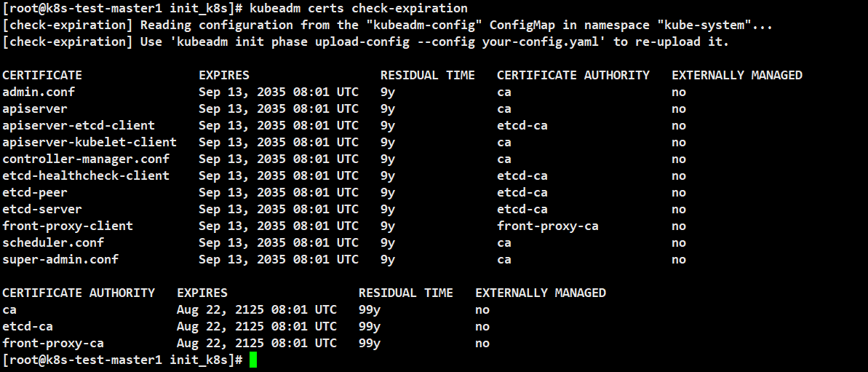Click the kubeadm certs check-expiration command text
The height and width of the screenshot is (372, 868).
pyautogui.click(x=359, y=8)
